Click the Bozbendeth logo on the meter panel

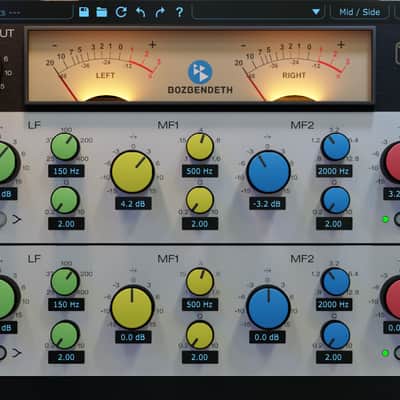coord(200,77)
